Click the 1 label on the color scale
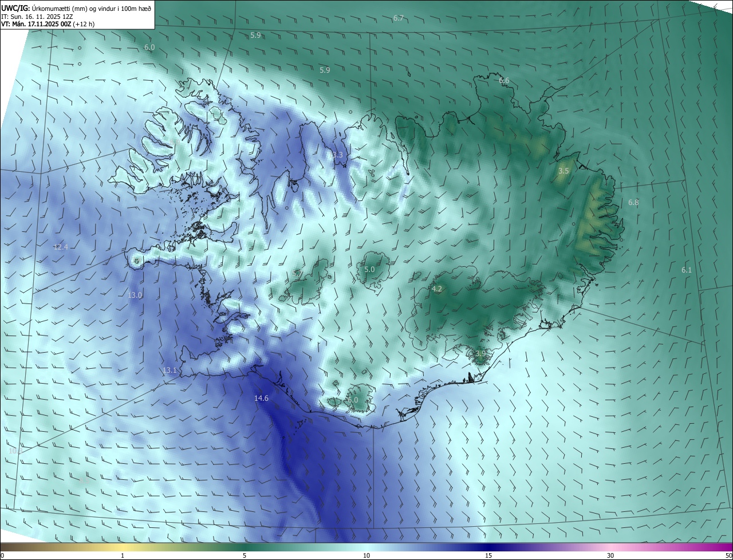Screen dimensions: 733x560 point(123,556)
